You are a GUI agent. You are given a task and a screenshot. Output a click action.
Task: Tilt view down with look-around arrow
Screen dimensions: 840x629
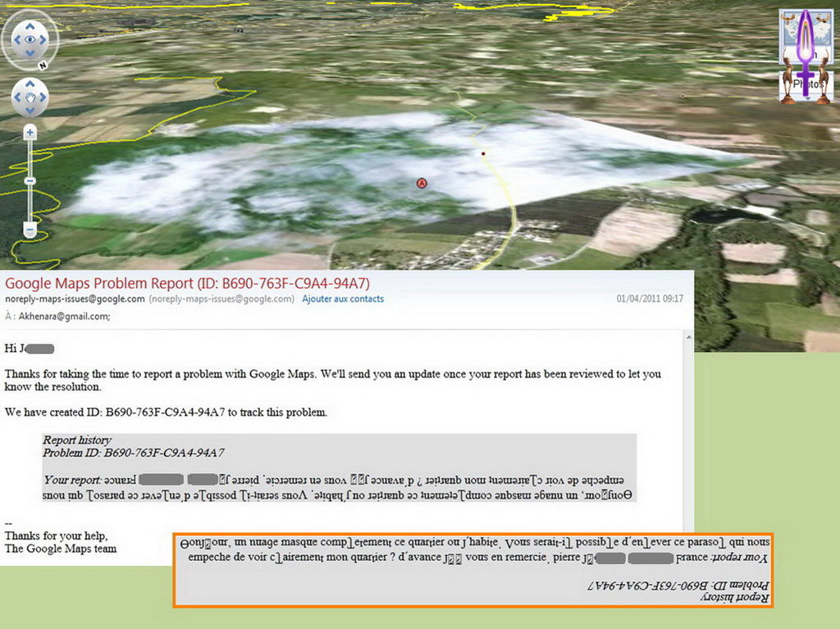30,54
